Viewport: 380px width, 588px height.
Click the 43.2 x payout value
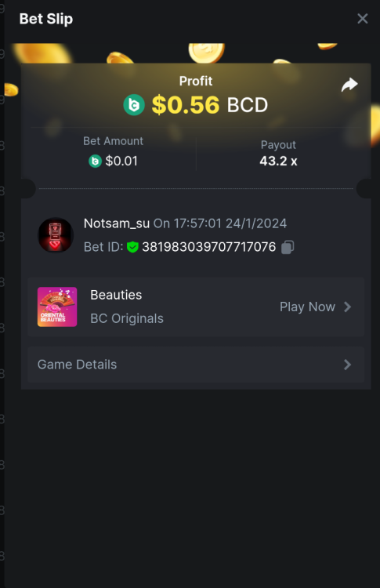[x=278, y=162]
